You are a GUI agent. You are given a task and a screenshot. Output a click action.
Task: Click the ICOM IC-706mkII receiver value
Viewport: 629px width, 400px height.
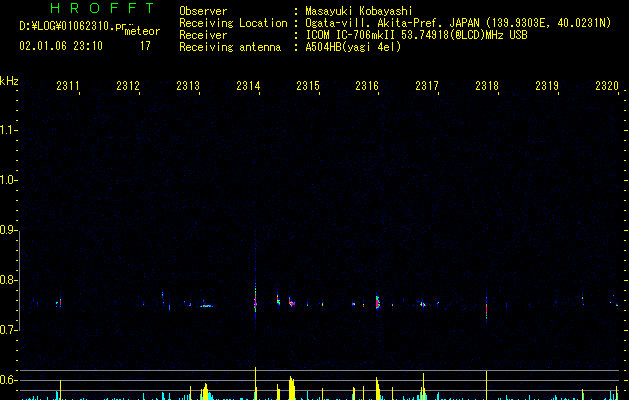416,35
